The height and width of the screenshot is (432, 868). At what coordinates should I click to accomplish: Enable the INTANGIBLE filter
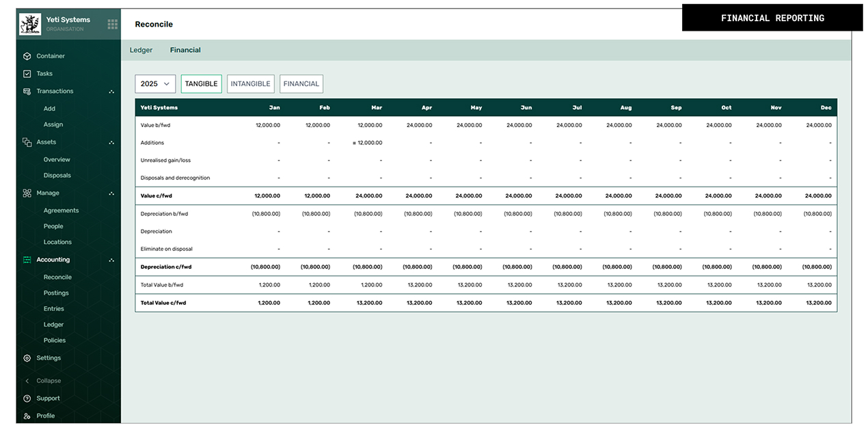tap(250, 83)
